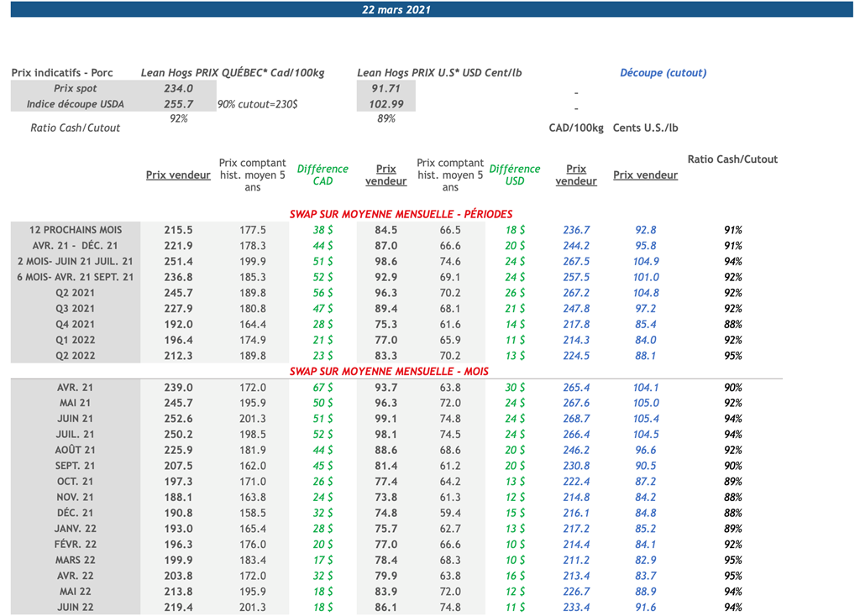The height and width of the screenshot is (616, 860).
Task: Click the leftmost underlined 'Prix vendeur' column header
Action: [178, 175]
